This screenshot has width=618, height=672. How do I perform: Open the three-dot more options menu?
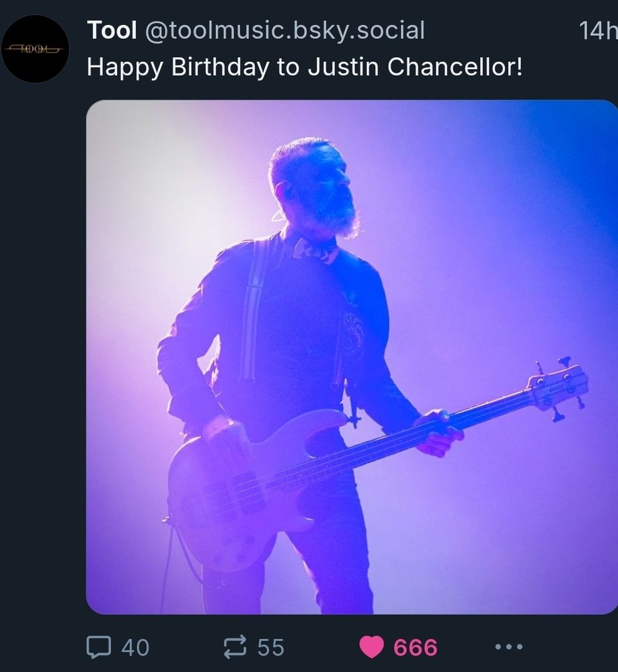click(508, 646)
